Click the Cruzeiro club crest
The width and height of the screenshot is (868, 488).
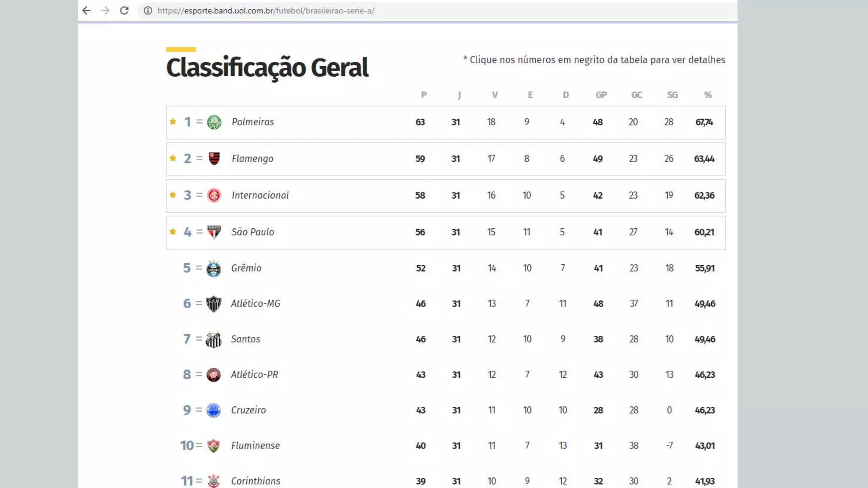214,410
